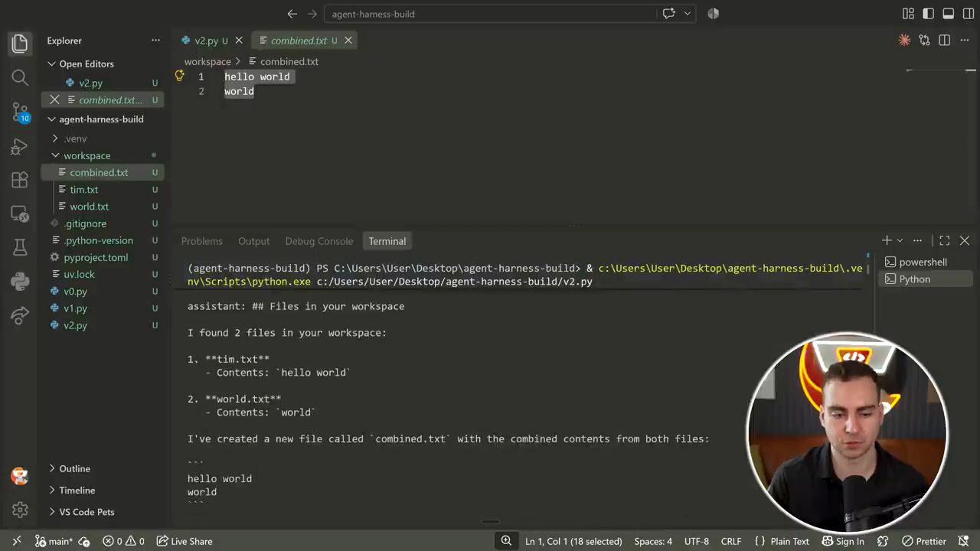The height and width of the screenshot is (551, 980).
Task: Open Run and Debug view
Action: pos(20,146)
